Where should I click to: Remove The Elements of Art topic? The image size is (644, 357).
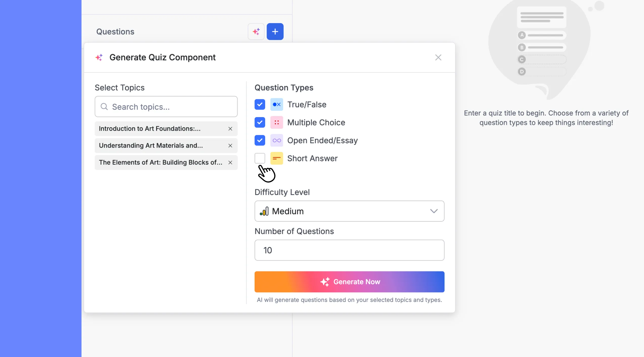pos(230,162)
